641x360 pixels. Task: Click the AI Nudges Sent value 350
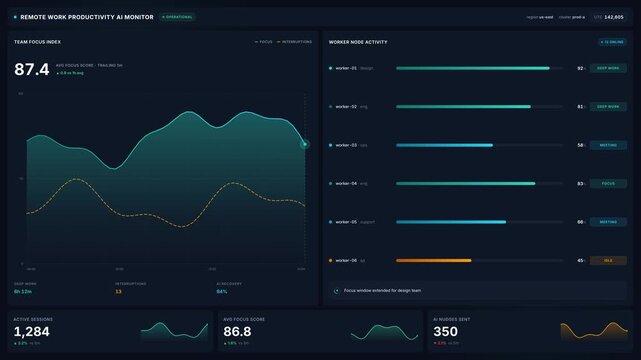click(445, 331)
